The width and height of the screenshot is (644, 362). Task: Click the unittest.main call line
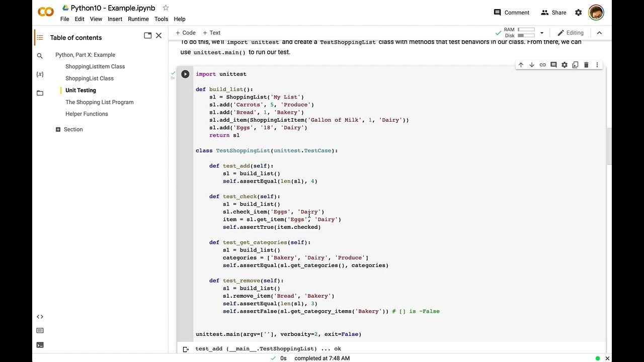[x=279, y=334]
